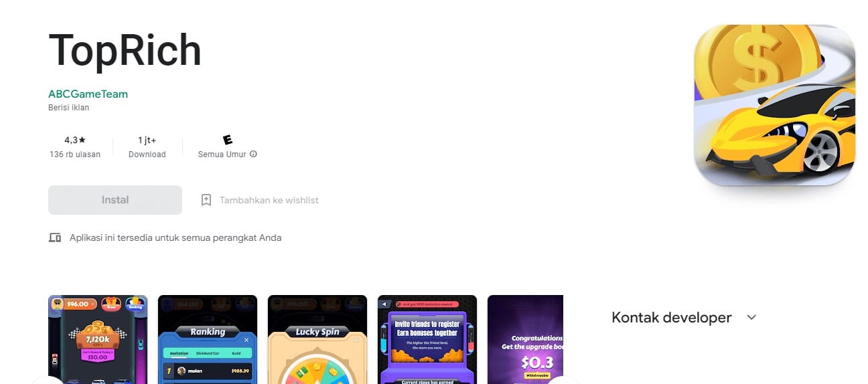Click the E content rating icon
Viewport: 868px width, 384px height.
click(x=228, y=140)
